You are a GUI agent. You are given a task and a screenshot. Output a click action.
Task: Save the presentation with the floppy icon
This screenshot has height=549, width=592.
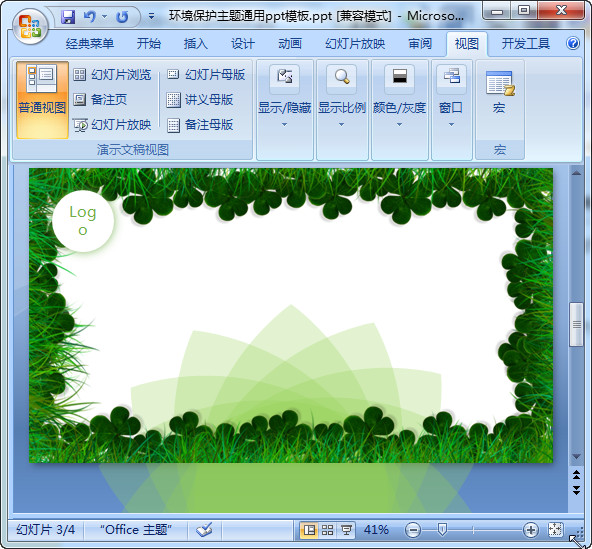click(x=68, y=17)
